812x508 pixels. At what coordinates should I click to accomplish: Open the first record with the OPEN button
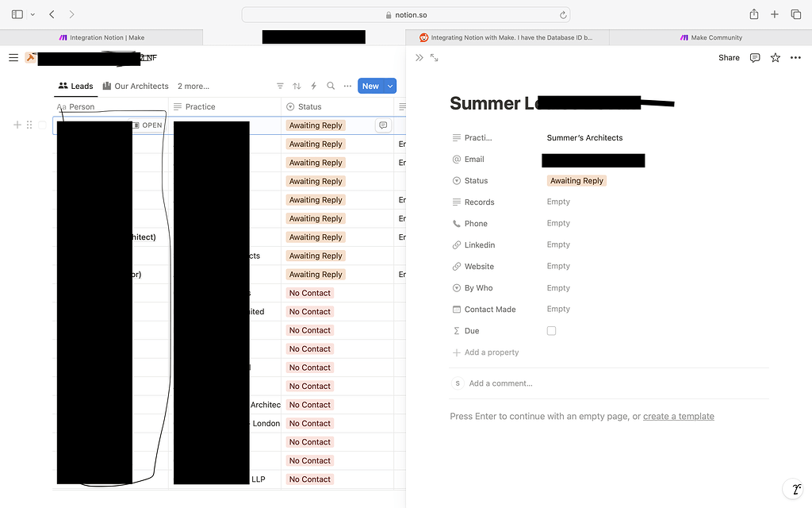[151, 125]
